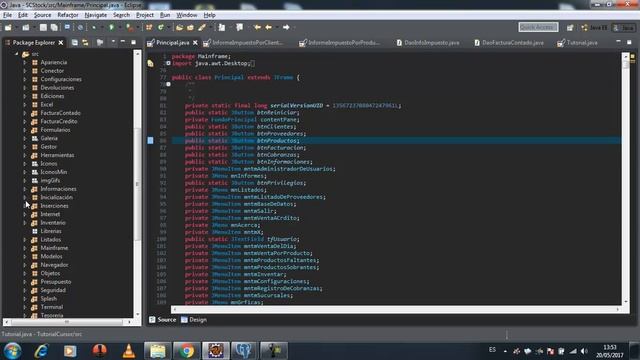Launch the green Run button
The width and height of the screenshot is (640, 360).
tap(111, 27)
